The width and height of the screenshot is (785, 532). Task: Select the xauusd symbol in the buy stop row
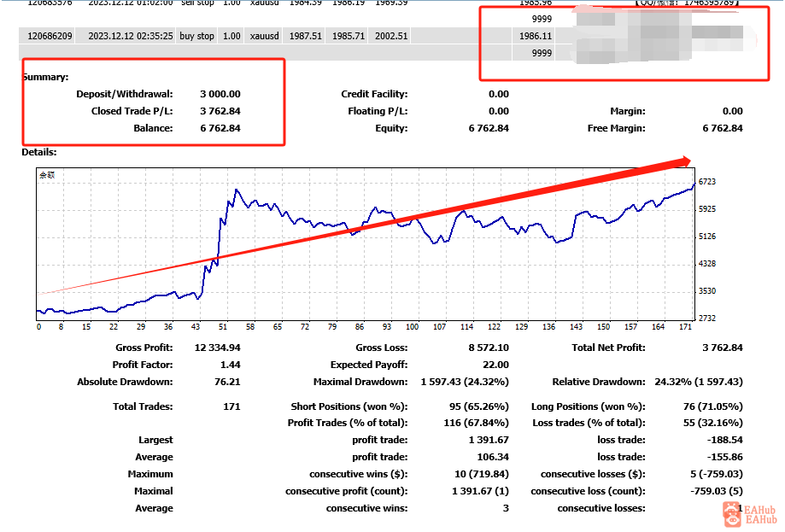click(264, 36)
